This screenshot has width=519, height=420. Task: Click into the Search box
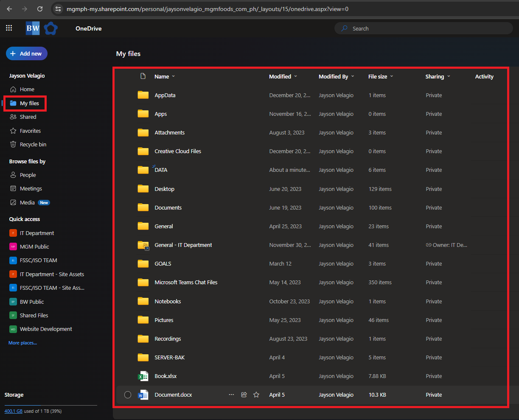(424, 28)
